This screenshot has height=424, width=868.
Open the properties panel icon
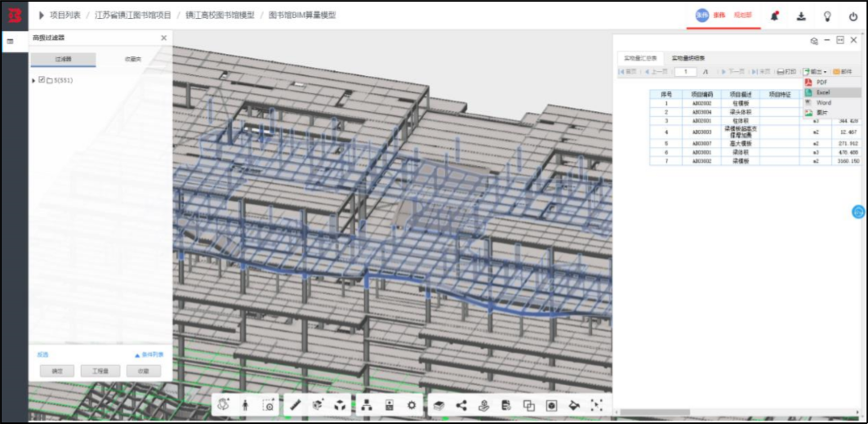[x=389, y=405]
